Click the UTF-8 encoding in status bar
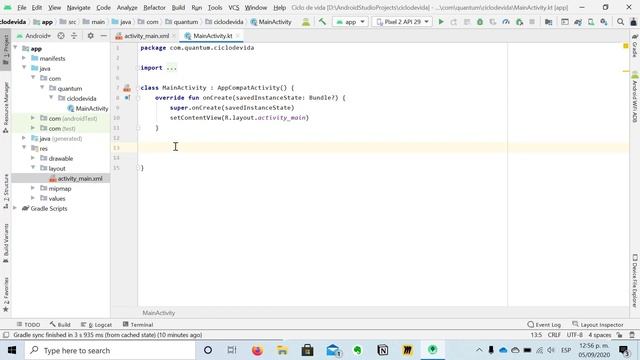Viewport: 640px width, 360px height. coord(574,335)
